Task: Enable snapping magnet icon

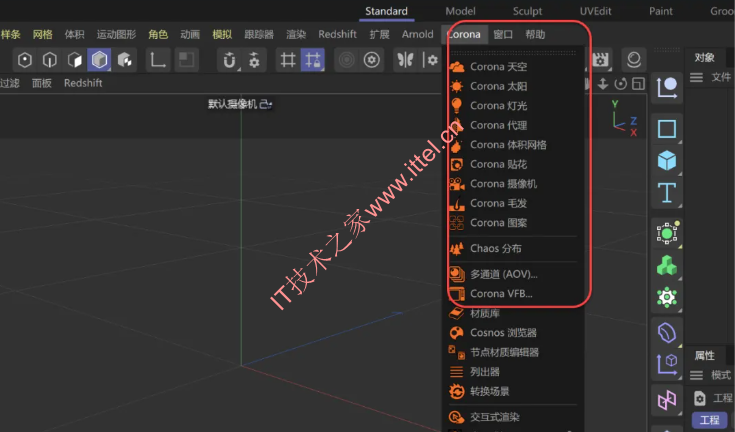Action: [229, 60]
